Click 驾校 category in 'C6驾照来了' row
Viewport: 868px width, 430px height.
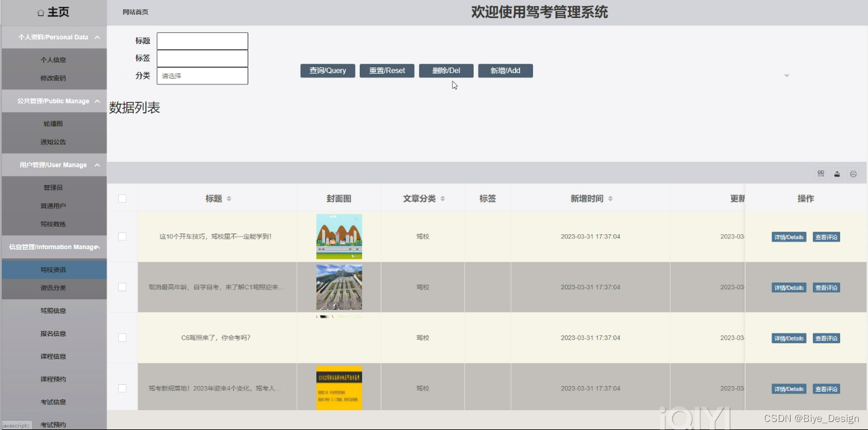(x=423, y=338)
